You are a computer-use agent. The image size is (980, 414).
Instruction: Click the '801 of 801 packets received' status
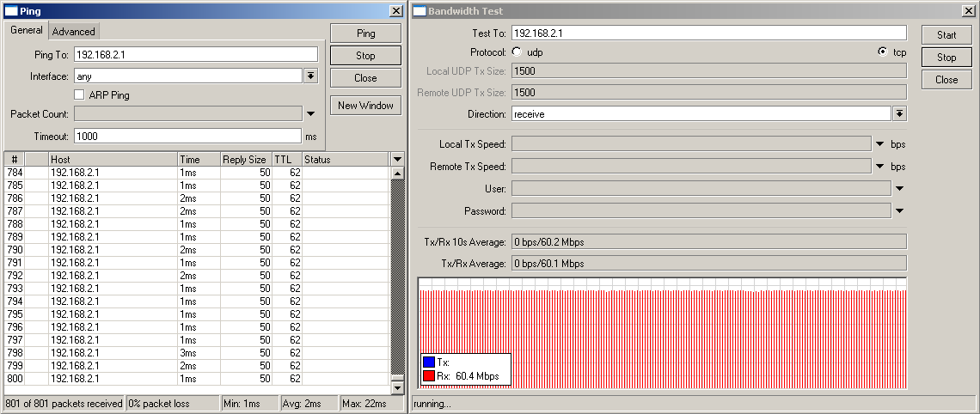coord(64,404)
